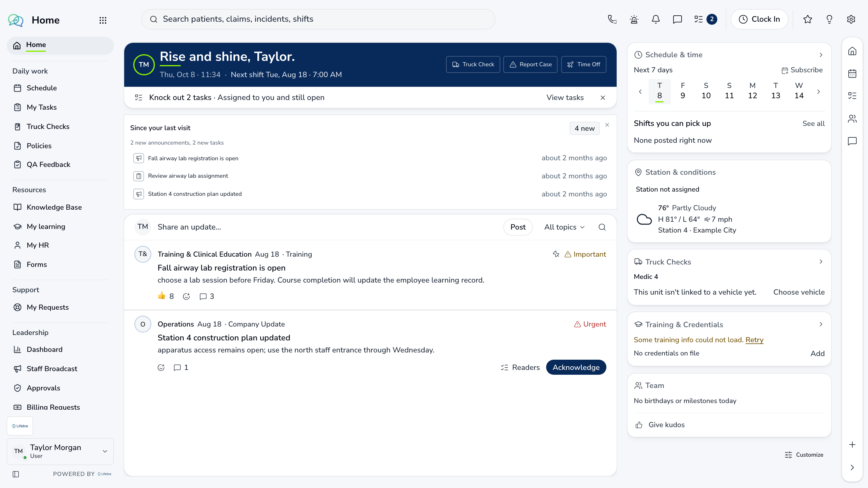Screen dimensions: 868x488
Task: Open comments on Fall airway lab post
Action: [206, 296]
